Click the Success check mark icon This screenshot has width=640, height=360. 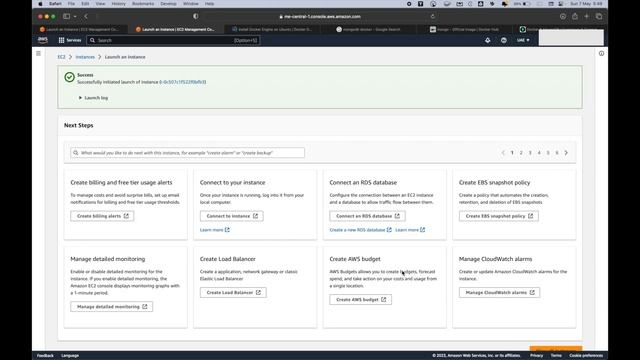(x=69, y=77)
